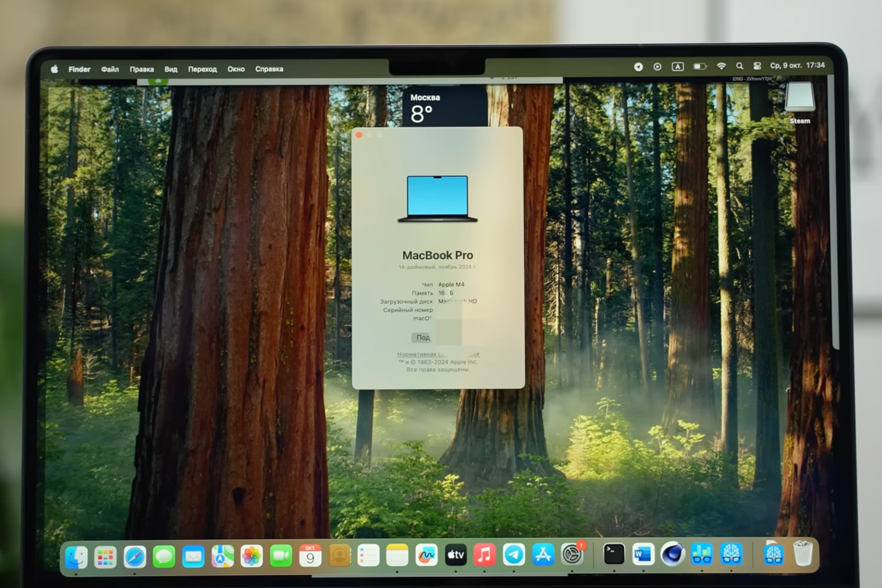Open the Переход menu
Screen dimensions: 882x588
pos(202,69)
